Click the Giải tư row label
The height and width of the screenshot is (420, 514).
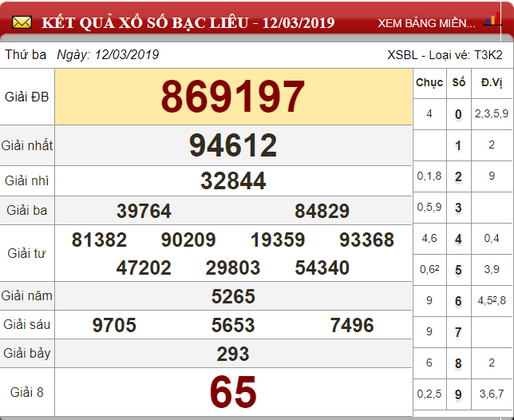(x=27, y=253)
